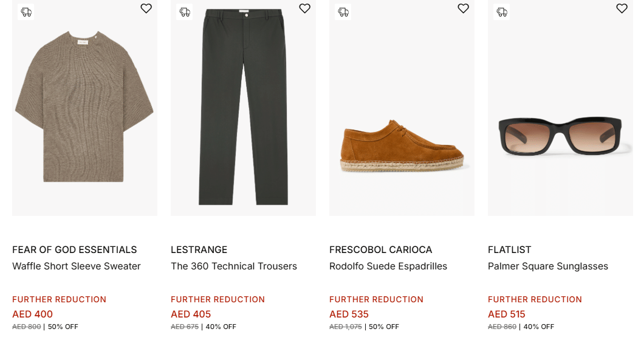
Task: Click delivery truck icon on sunglasses image
Action: coord(502,12)
